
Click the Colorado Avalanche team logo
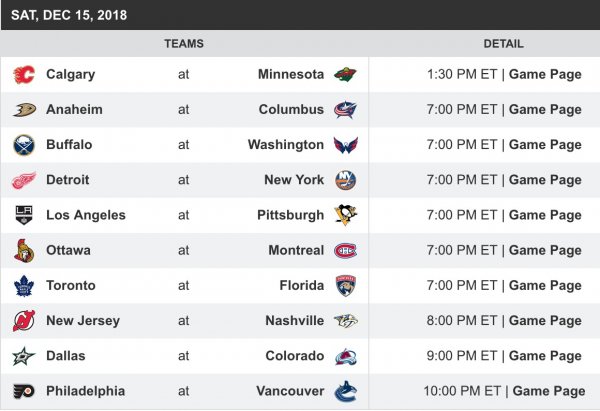(345, 356)
